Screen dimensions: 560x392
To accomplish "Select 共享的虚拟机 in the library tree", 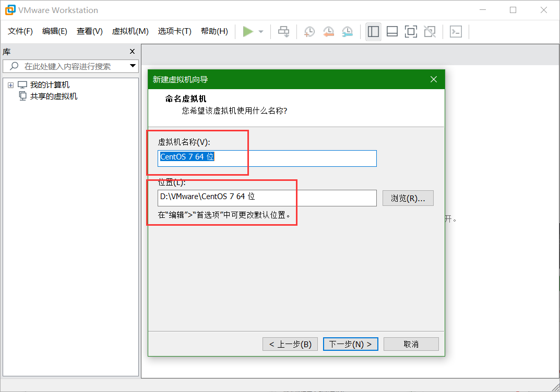I will [x=54, y=96].
